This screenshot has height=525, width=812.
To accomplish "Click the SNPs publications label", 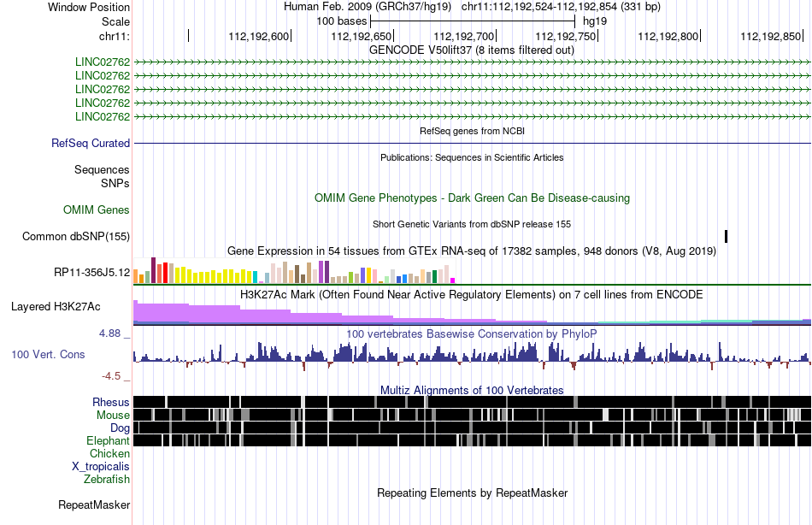I will (115, 184).
